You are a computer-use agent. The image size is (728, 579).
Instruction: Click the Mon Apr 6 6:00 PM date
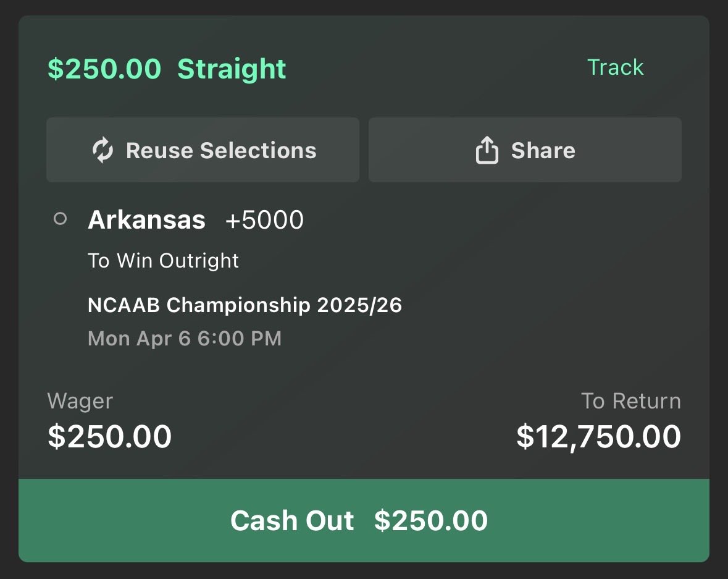click(185, 338)
